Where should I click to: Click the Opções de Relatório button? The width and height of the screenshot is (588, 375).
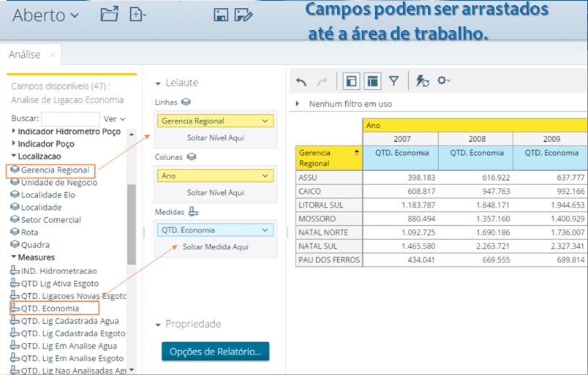215,352
